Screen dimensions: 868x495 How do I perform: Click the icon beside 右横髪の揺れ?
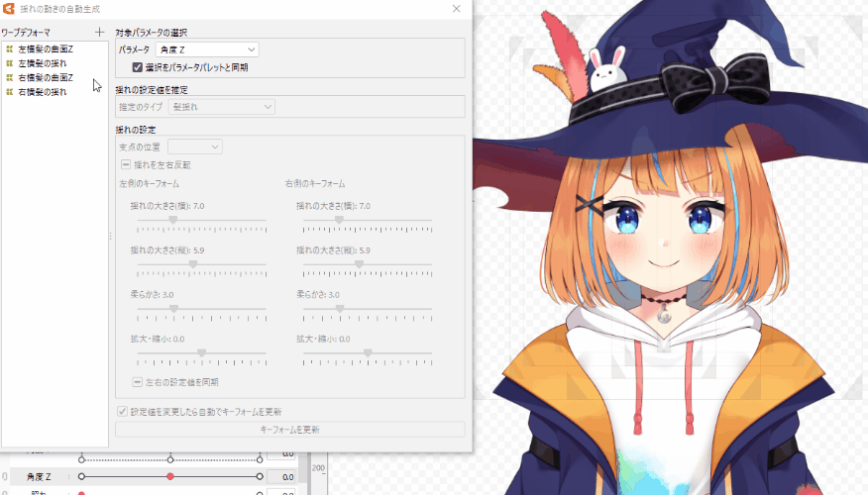coord(9,92)
